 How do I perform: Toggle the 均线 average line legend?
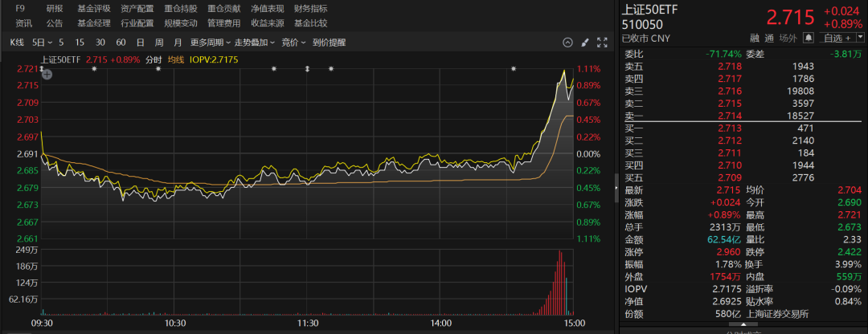coord(175,59)
